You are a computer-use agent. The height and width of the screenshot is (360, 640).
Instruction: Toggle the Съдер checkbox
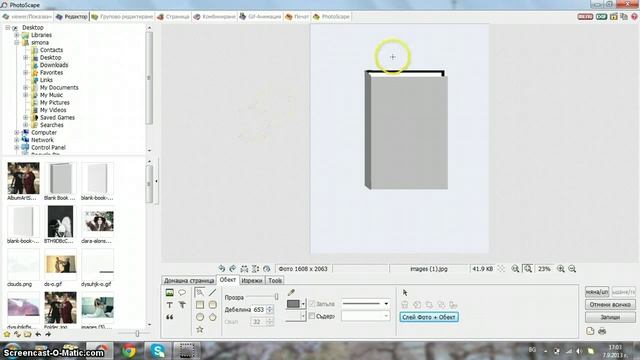click(x=312, y=316)
